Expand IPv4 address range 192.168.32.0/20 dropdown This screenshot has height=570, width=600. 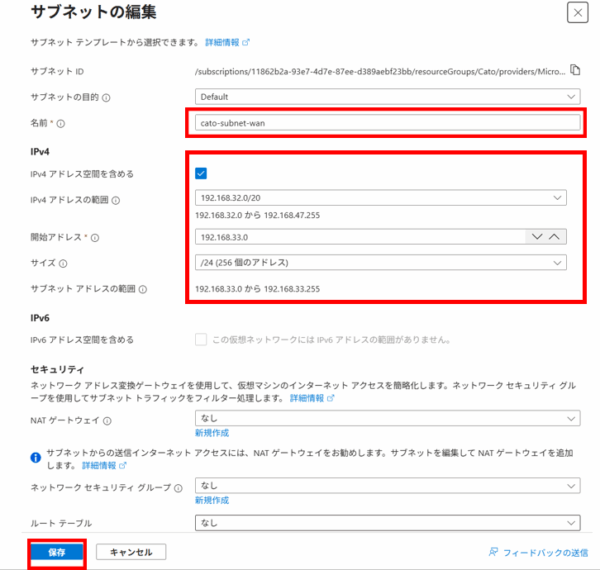click(380, 197)
